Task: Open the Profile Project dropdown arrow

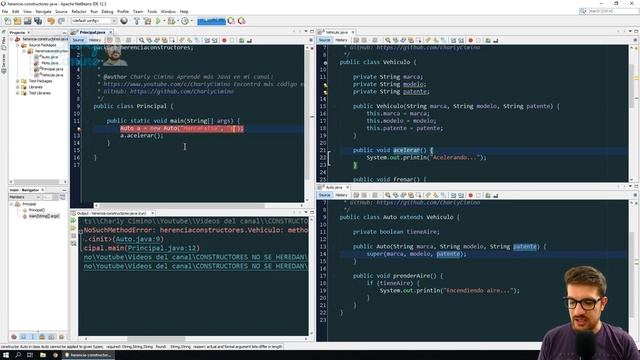Action: (x=191, y=21)
